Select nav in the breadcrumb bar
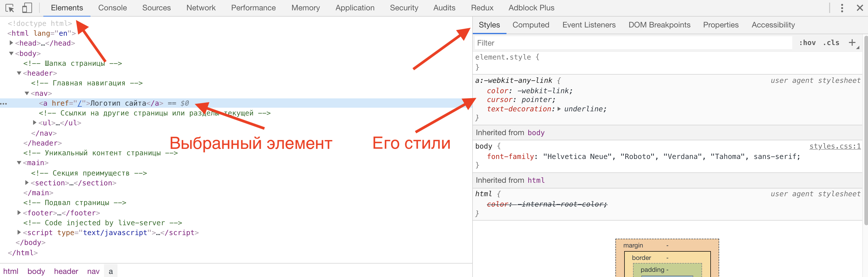 point(93,271)
